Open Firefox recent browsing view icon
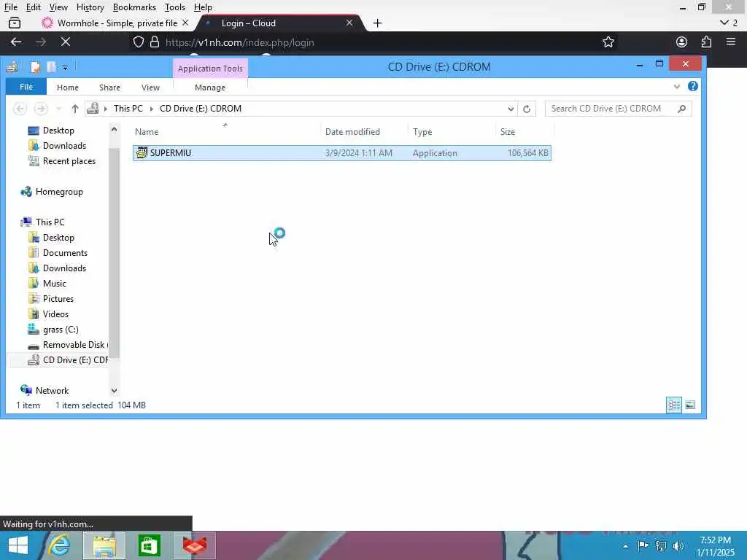This screenshot has width=747, height=560. pyautogui.click(x=15, y=23)
